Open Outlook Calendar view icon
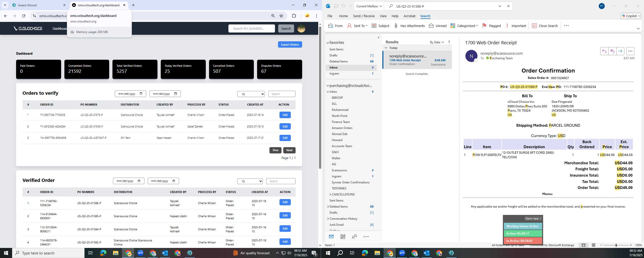This screenshot has height=258, width=644. click(x=343, y=236)
